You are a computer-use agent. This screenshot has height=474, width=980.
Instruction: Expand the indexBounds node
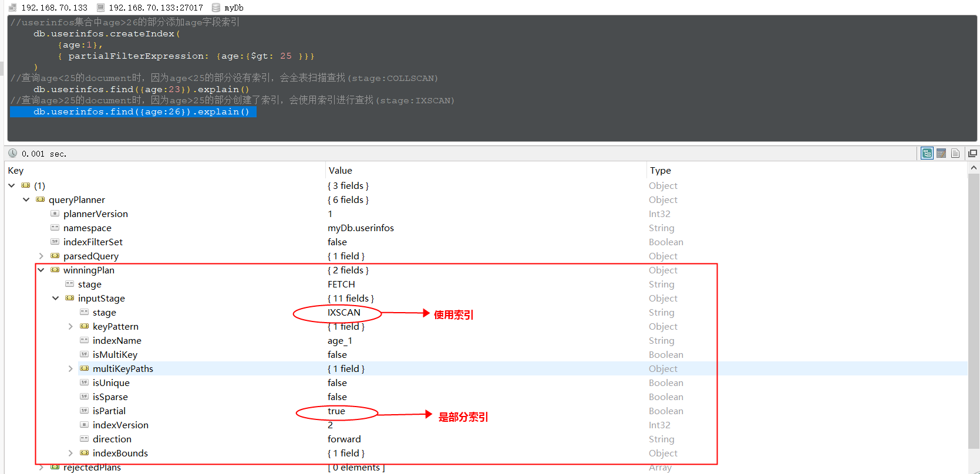coord(70,453)
